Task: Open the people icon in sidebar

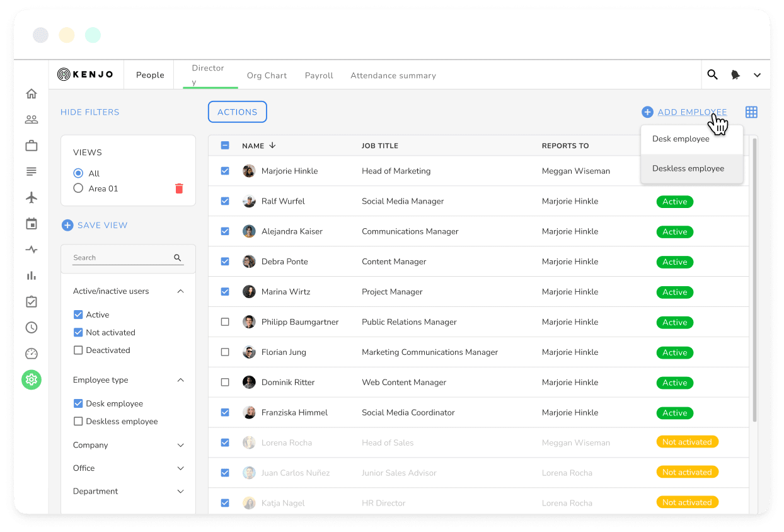Action: point(32,120)
